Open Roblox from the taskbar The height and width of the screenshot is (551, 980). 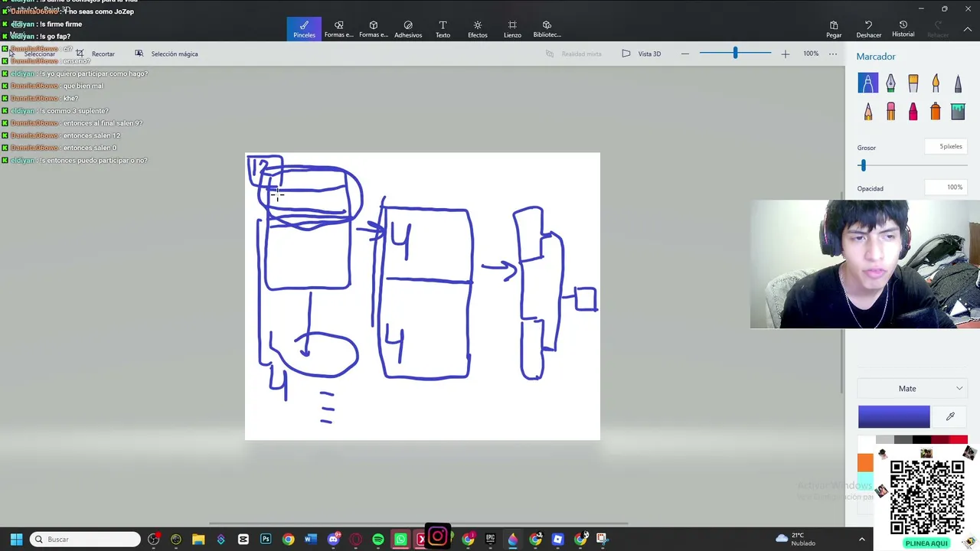click(557, 540)
